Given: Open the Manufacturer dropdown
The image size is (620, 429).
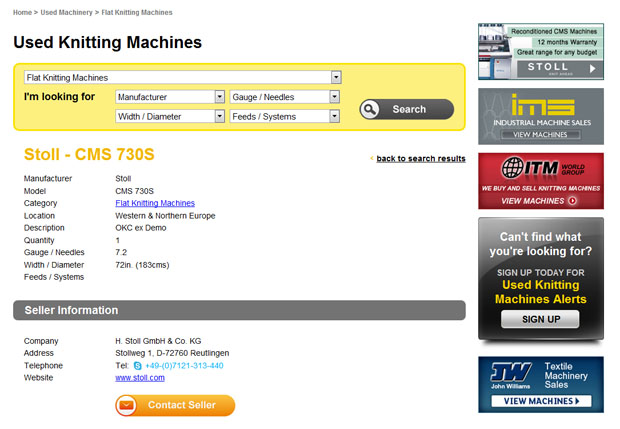Looking at the screenshot, I should click(170, 97).
